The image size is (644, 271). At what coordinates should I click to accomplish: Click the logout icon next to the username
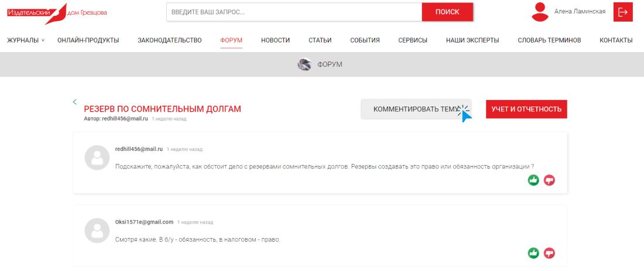[x=623, y=12]
